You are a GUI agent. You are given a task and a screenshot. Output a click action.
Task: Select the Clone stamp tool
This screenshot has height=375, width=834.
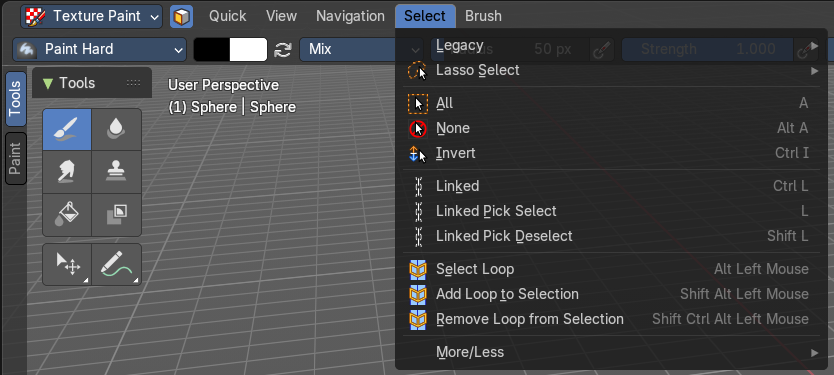pyautogui.click(x=116, y=172)
